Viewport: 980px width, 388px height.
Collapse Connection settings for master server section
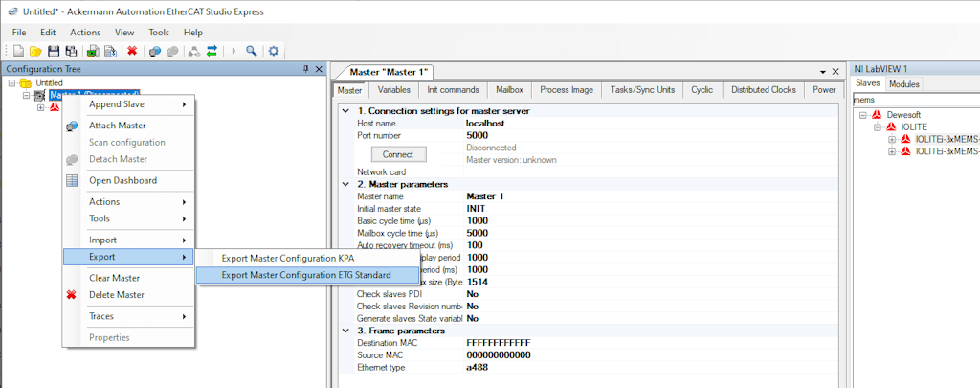346,111
